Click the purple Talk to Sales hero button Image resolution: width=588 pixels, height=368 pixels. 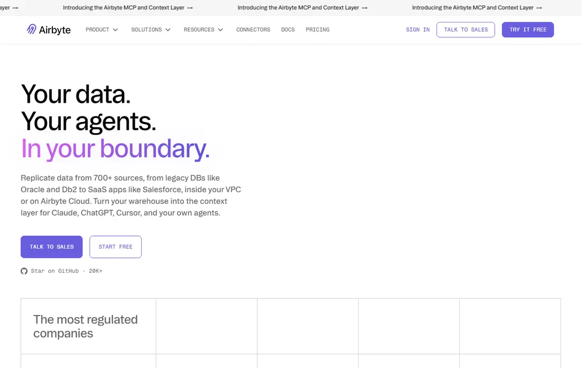pos(52,247)
